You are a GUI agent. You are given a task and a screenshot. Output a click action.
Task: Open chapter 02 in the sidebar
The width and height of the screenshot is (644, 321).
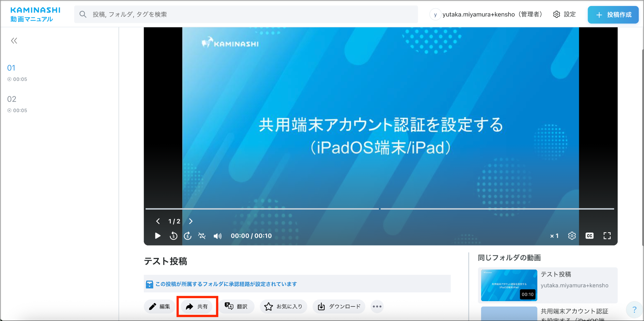(12, 99)
